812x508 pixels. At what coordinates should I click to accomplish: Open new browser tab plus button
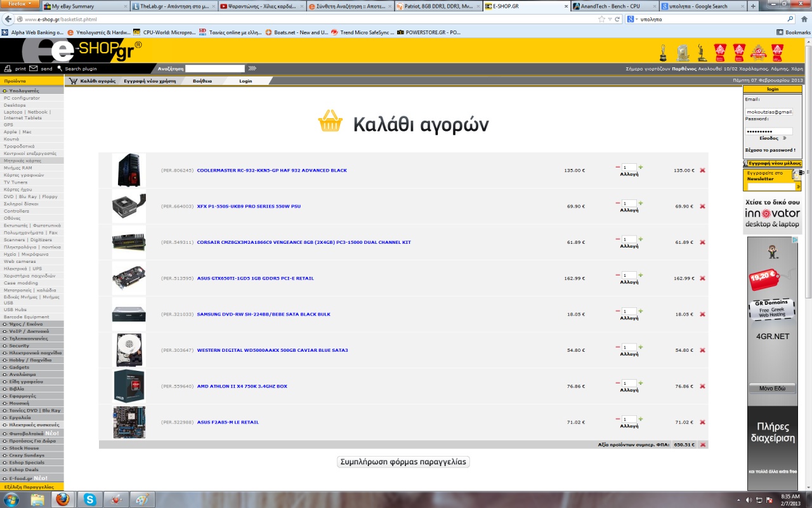click(x=753, y=6)
